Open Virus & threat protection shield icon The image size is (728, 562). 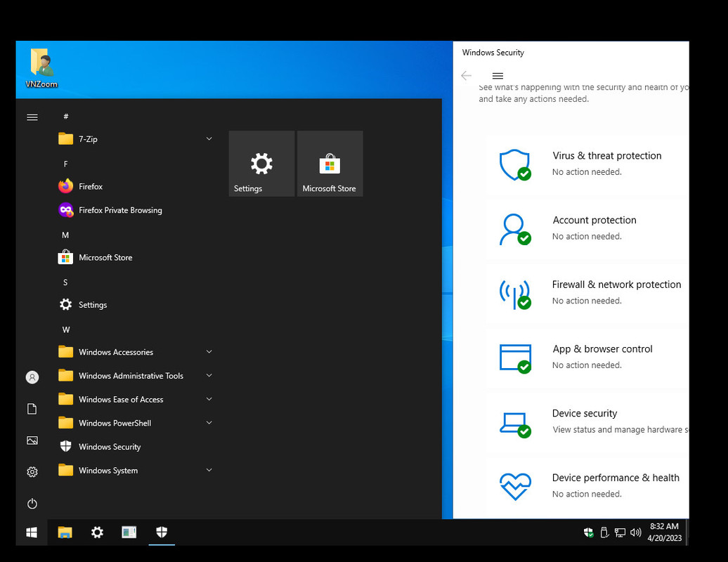515,165
